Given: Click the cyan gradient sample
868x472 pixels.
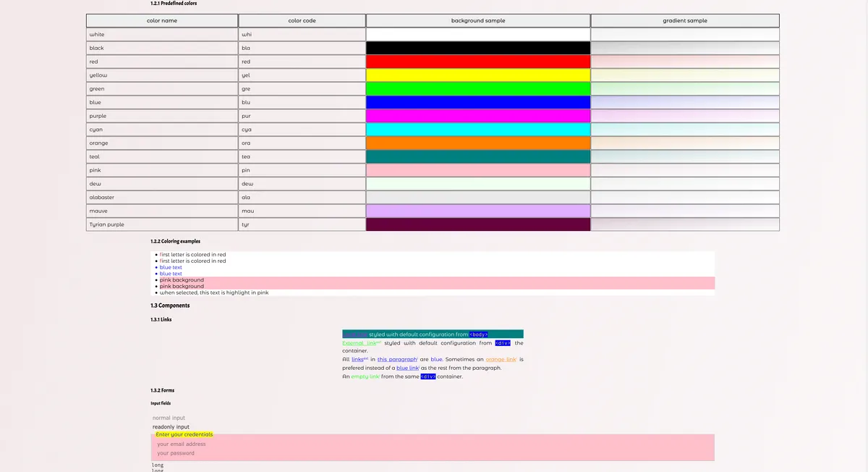Looking at the screenshot, I should point(685,129).
